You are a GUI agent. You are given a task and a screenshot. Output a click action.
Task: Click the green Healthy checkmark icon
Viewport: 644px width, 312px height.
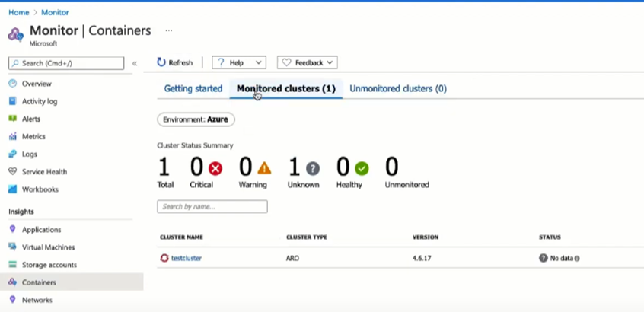tap(362, 168)
